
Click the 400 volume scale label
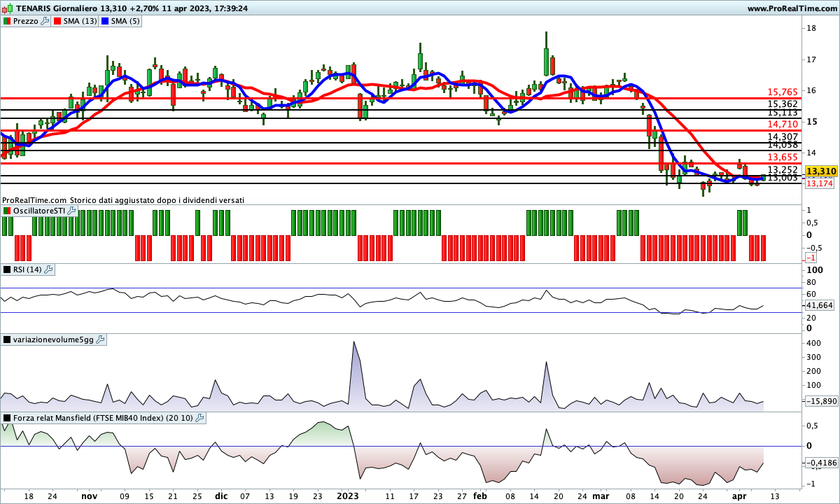click(814, 343)
